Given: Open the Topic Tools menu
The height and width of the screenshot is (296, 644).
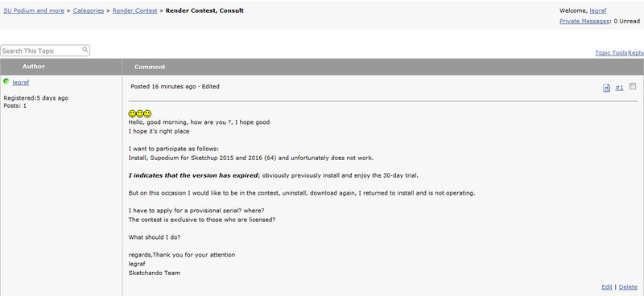Looking at the screenshot, I should (611, 52).
